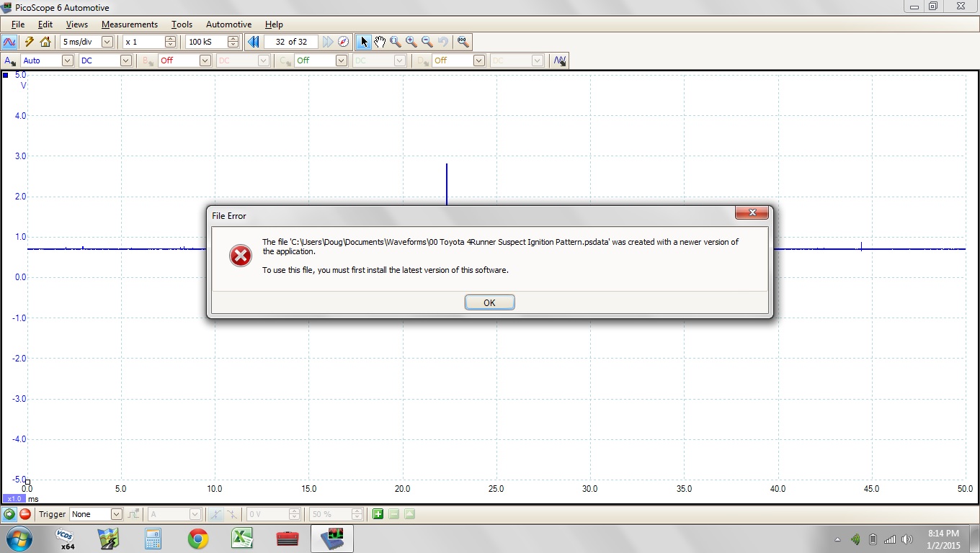Screen dimensions: 980x553
Task: Open the Views menu
Action: point(77,24)
